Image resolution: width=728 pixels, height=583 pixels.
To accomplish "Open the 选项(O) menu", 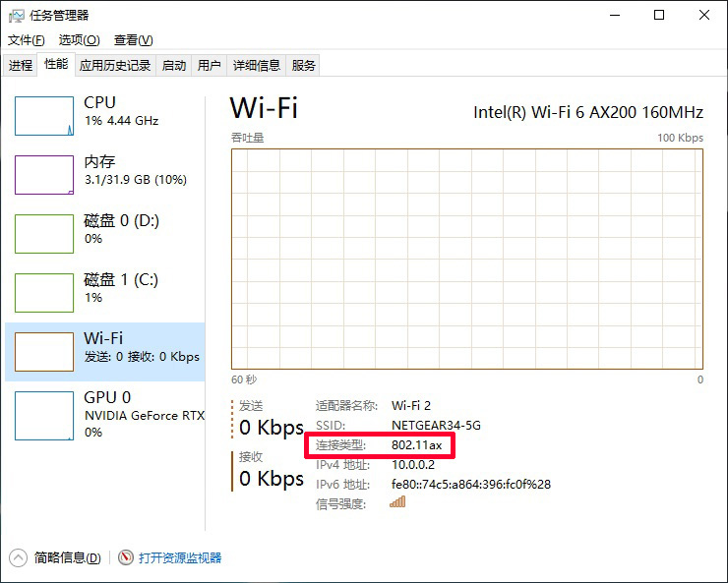I will point(79,40).
